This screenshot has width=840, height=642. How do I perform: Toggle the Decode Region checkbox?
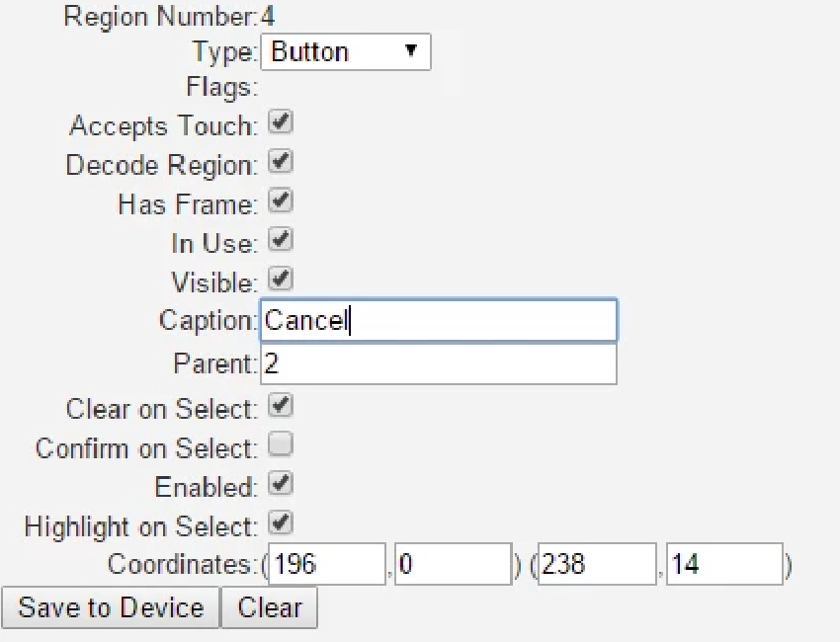click(281, 161)
